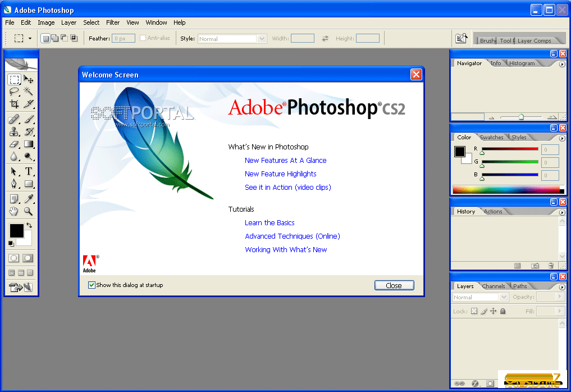
Task: Open Adobe Bridge from options bar
Action: (x=462, y=38)
